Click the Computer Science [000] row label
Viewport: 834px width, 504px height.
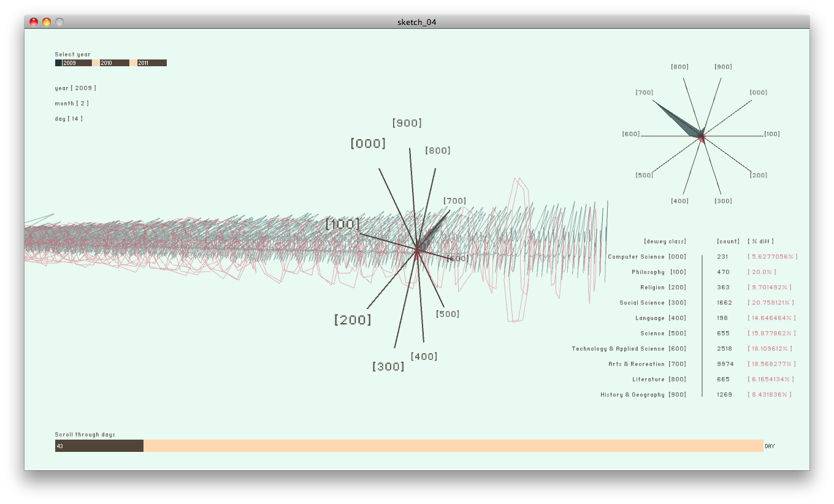pyautogui.click(x=647, y=257)
